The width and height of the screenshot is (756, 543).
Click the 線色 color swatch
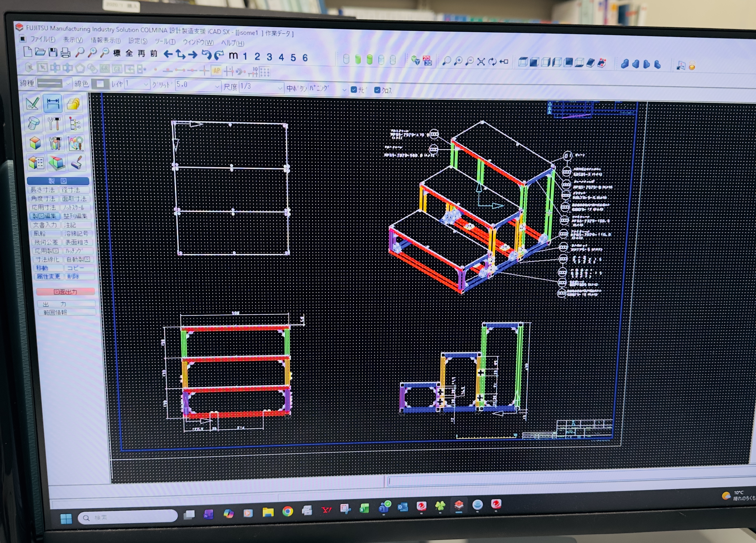tap(100, 83)
